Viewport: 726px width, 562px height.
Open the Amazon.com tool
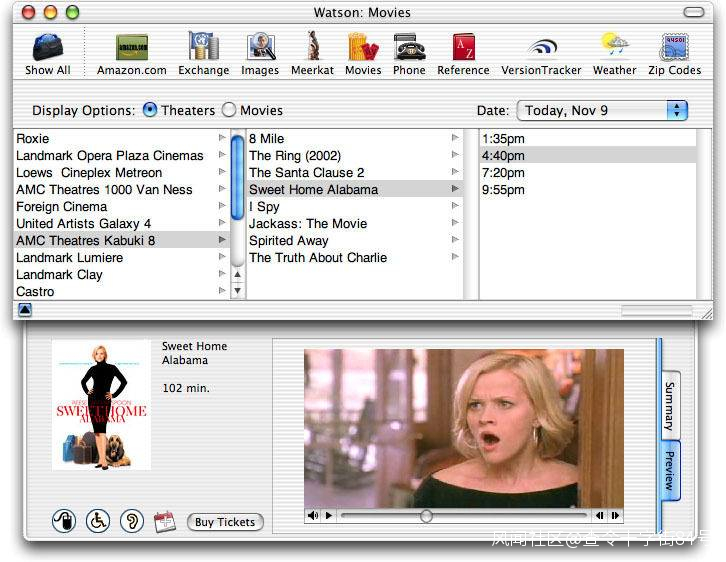click(x=131, y=54)
